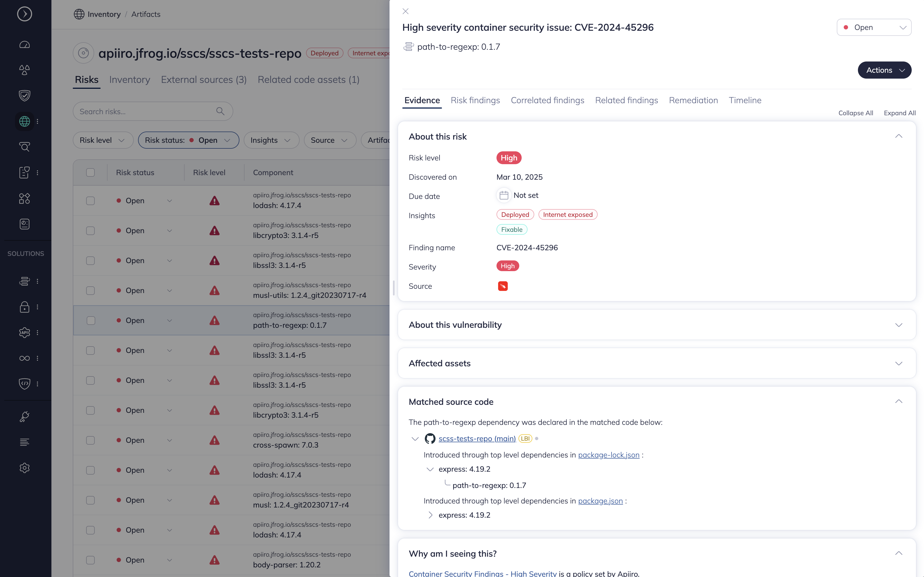The image size is (924, 577).
Task: Check the box for musl-utils row
Action: tap(90, 290)
